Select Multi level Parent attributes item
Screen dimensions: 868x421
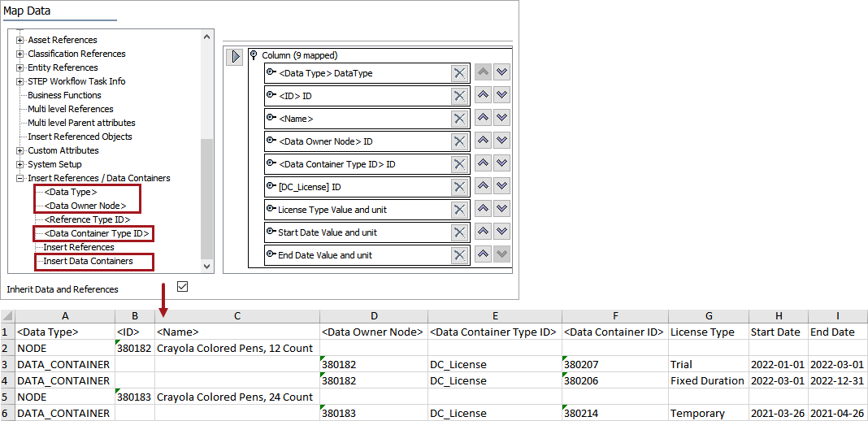click(x=81, y=123)
